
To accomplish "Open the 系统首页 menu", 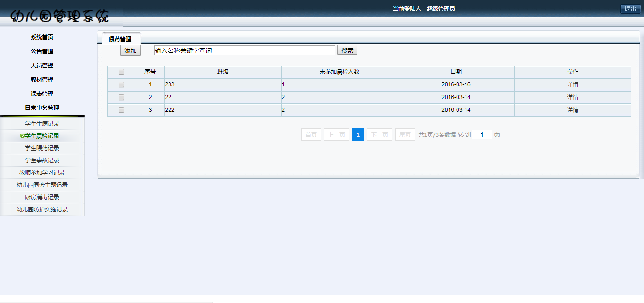I will (42, 37).
